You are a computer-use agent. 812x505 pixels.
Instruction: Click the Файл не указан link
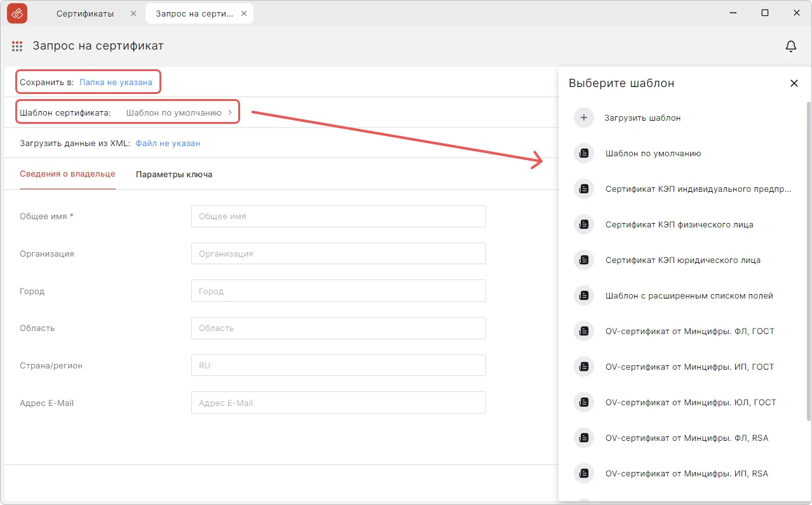click(168, 143)
